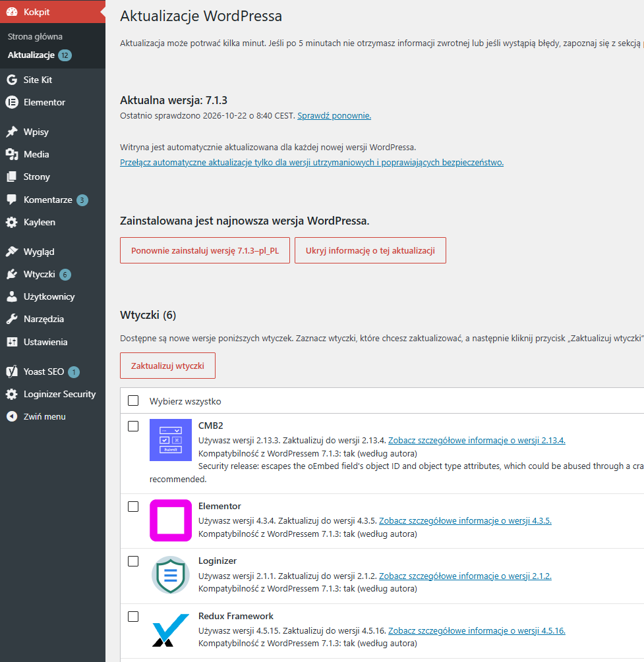Click the Wygląd paintbrush icon

(12, 252)
